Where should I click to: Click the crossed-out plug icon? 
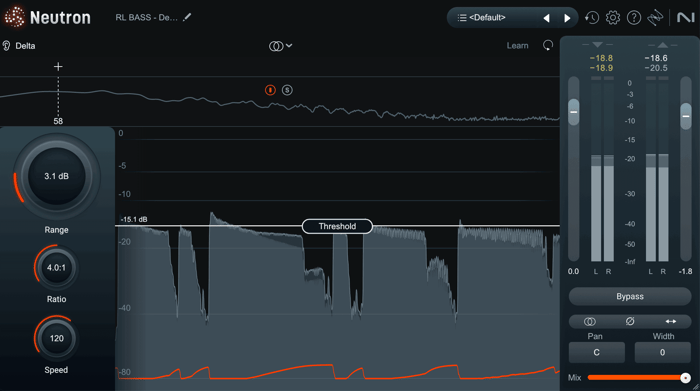pos(655,18)
